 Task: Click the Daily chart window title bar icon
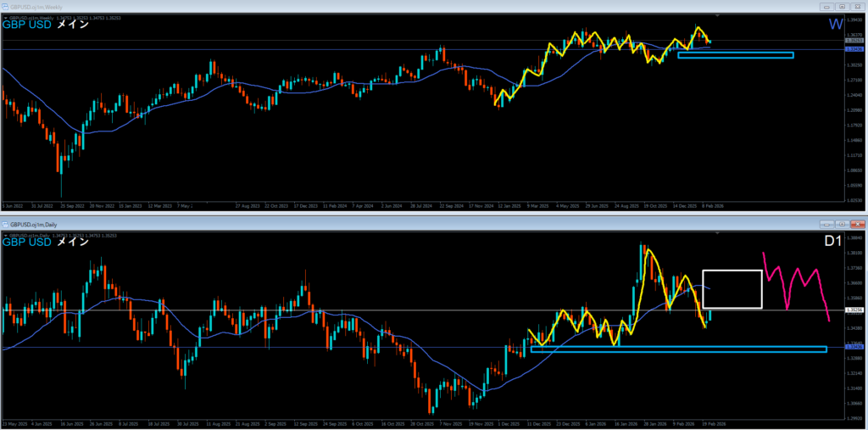(6, 224)
